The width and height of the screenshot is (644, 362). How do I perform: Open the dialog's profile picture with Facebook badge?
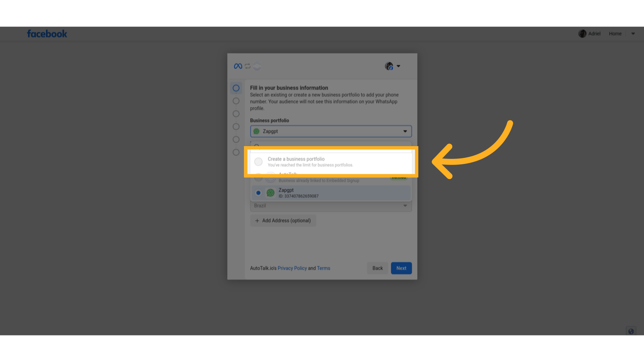pyautogui.click(x=389, y=66)
